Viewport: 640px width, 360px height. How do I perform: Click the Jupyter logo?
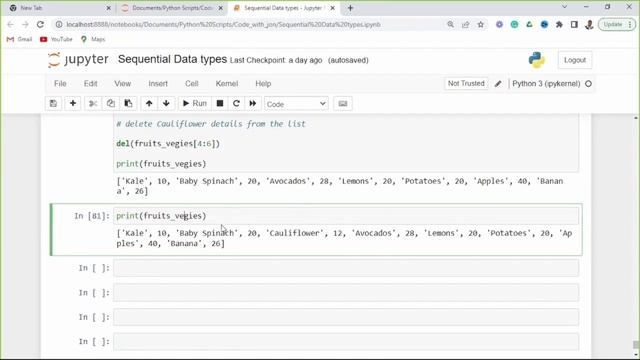click(78, 60)
